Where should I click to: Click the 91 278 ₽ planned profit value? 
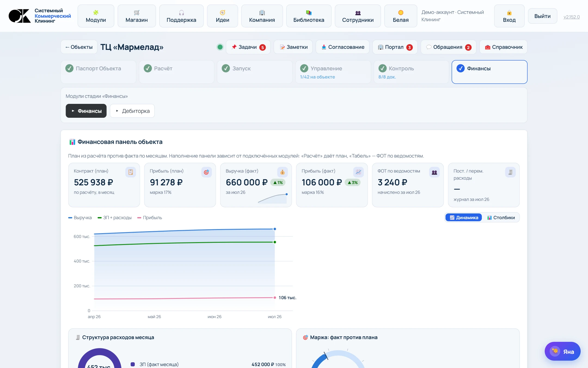coord(166,182)
